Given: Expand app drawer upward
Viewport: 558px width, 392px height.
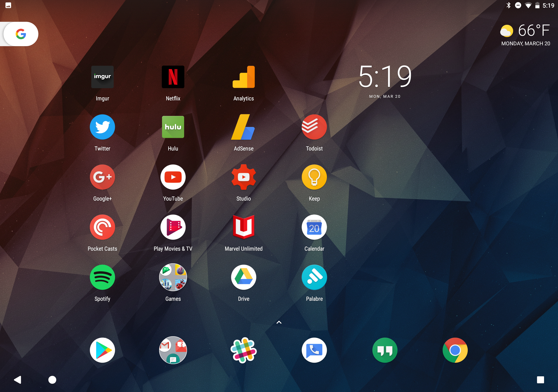Looking at the screenshot, I should [x=279, y=322].
